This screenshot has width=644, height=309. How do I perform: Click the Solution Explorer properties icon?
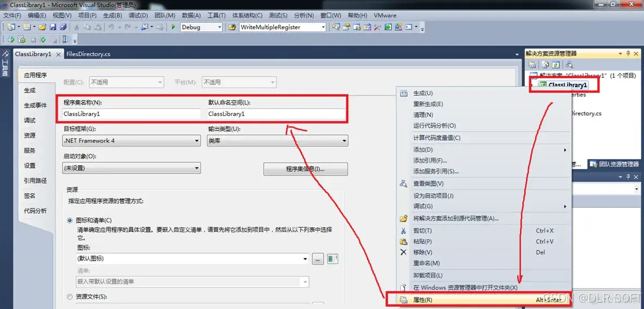click(x=532, y=65)
